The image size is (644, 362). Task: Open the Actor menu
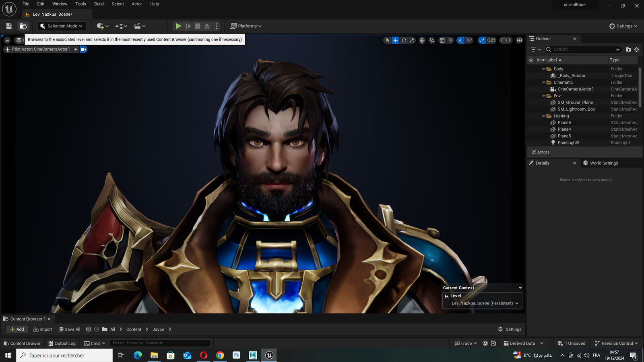tap(137, 4)
